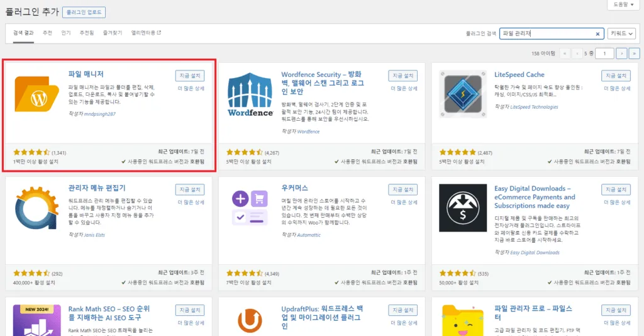Expand the 도움말 help panel
644x336 pixels.
[624, 5]
